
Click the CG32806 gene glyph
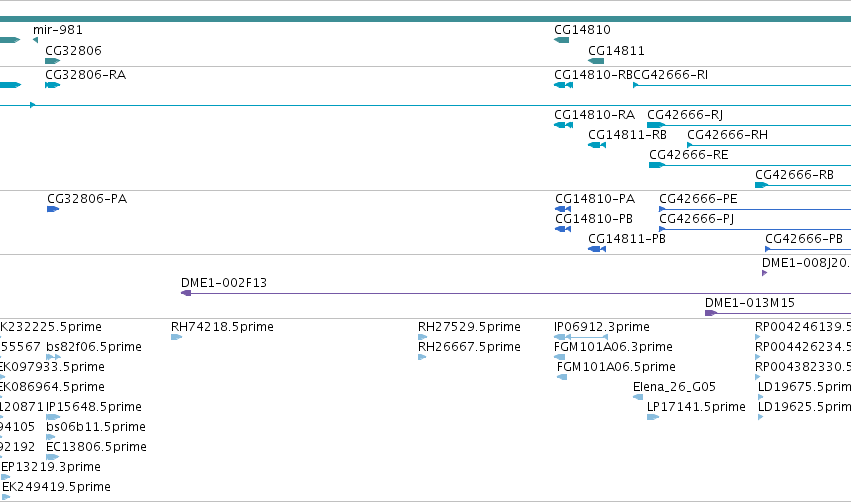[53, 61]
